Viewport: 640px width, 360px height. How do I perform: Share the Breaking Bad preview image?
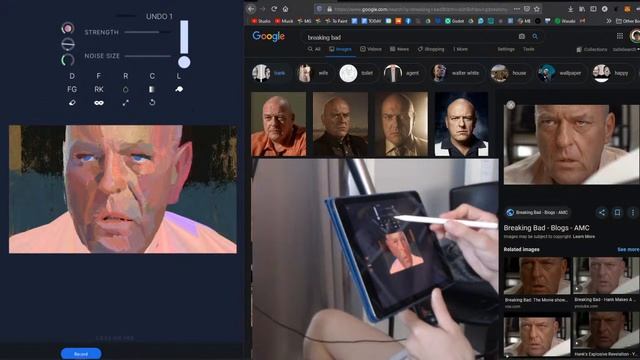602,212
